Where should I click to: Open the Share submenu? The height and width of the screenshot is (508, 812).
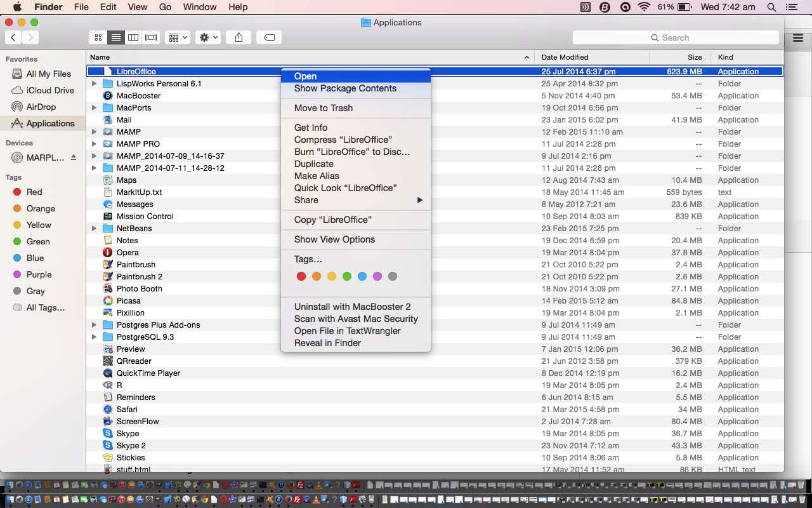[x=356, y=200]
